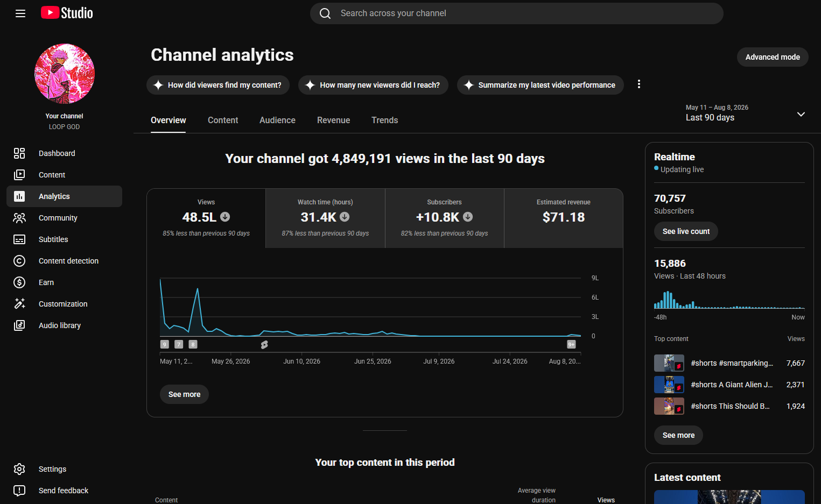Image resolution: width=821 pixels, height=504 pixels.
Task: Open the hamburger navigation menu
Action: 20,13
